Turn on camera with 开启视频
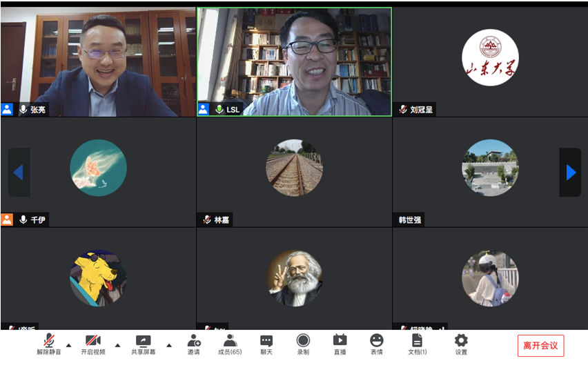588x370 pixels. pyautogui.click(x=93, y=343)
